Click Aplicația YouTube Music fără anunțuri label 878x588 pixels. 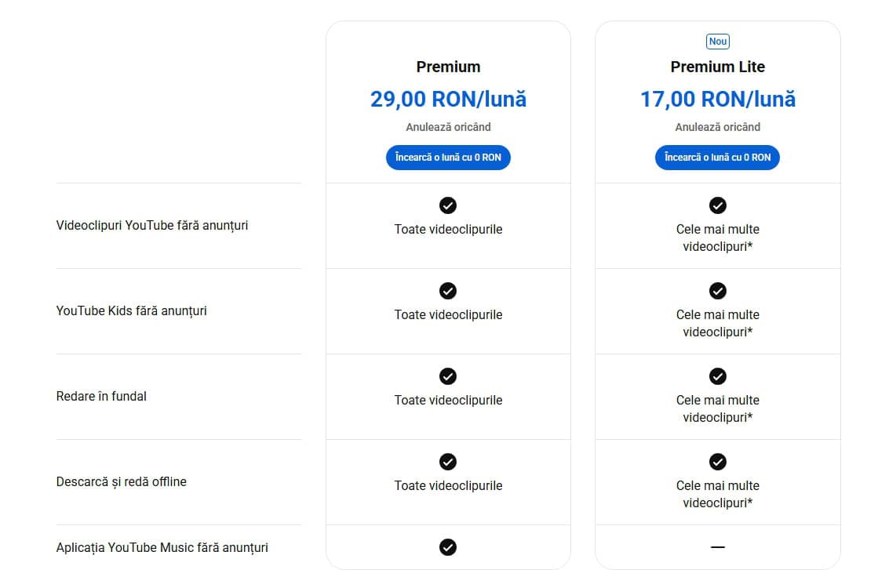click(162, 547)
